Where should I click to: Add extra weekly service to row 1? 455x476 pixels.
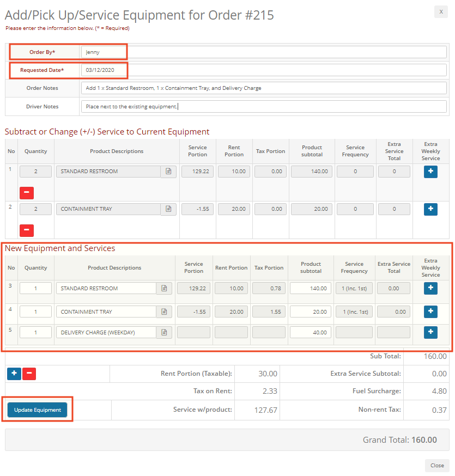[x=430, y=171]
